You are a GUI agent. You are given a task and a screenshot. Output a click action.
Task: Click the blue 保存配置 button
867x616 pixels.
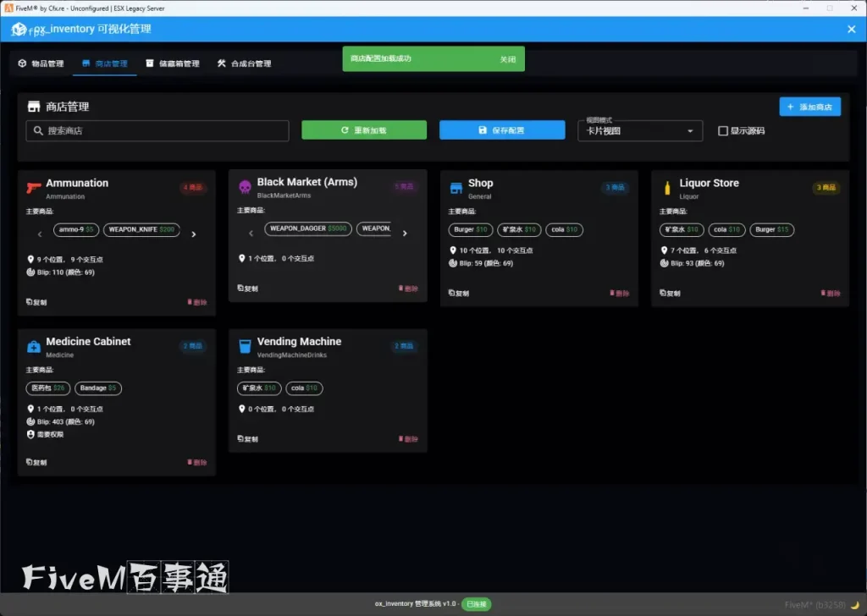click(x=501, y=130)
